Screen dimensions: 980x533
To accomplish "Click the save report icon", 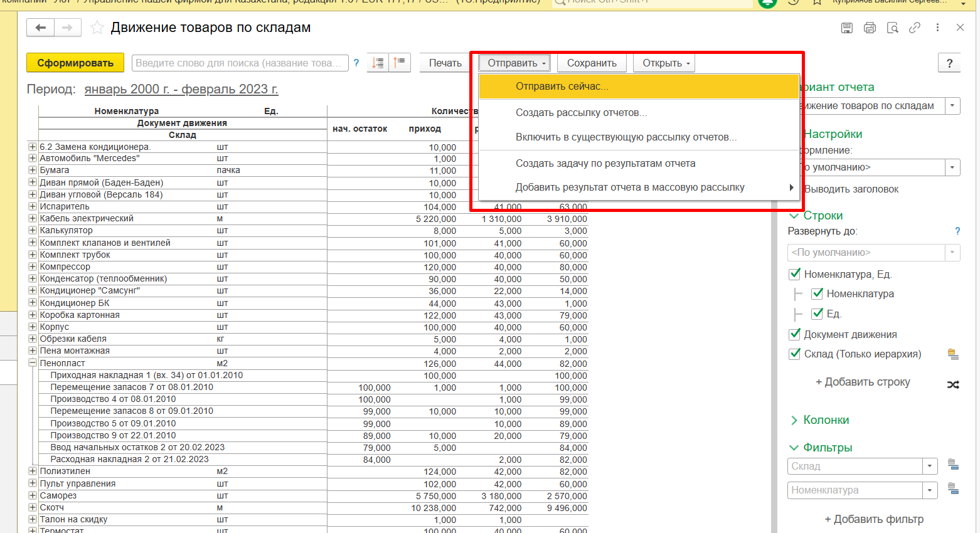I will tap(846, 28).
